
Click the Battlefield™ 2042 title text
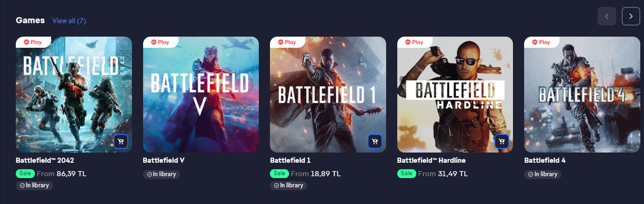pos(45,160)
